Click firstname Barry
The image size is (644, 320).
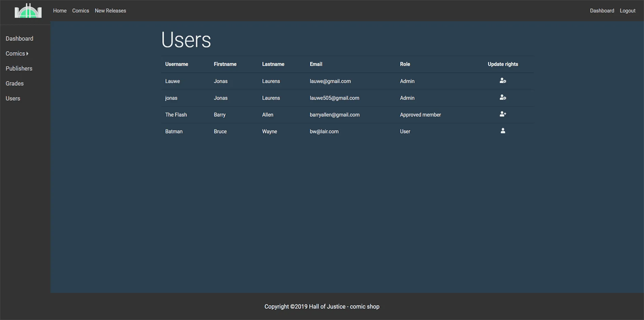tap(219, 115)
